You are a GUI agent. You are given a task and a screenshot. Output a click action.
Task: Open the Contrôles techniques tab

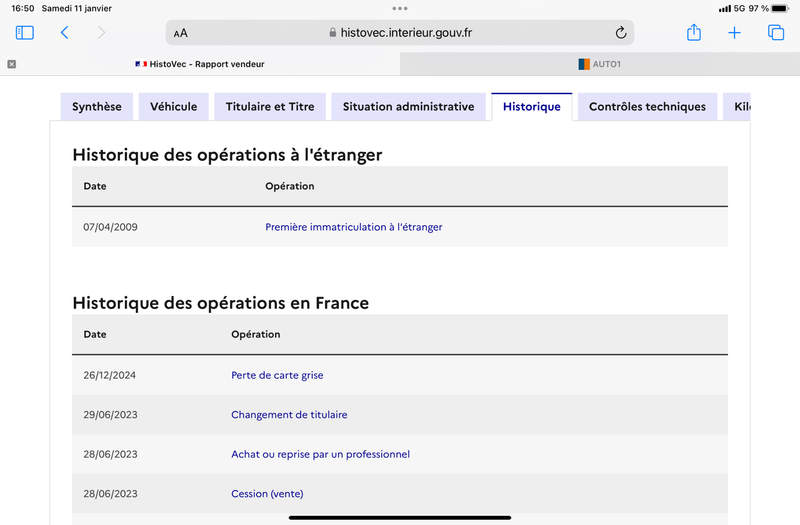coord(647,107)
